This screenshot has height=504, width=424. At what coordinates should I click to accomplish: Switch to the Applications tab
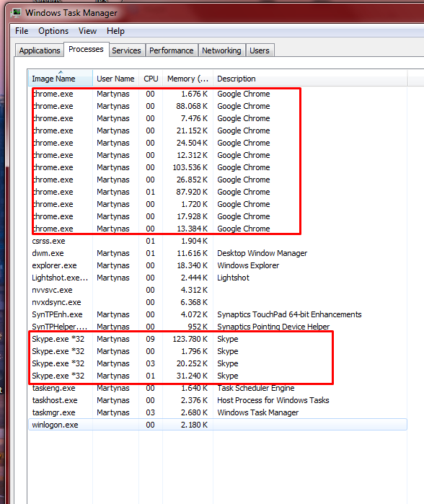click(40, 50)
